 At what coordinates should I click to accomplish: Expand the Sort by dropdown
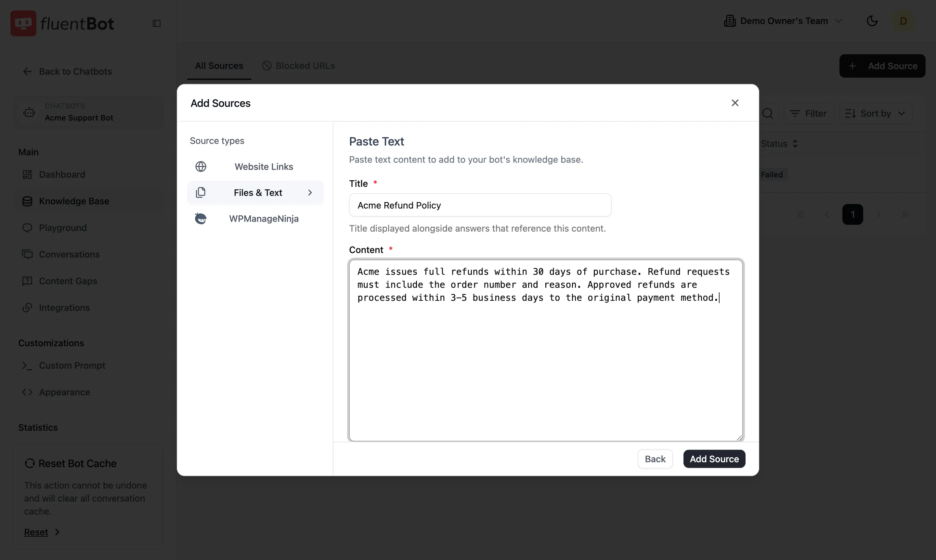[x=875, y=113]
